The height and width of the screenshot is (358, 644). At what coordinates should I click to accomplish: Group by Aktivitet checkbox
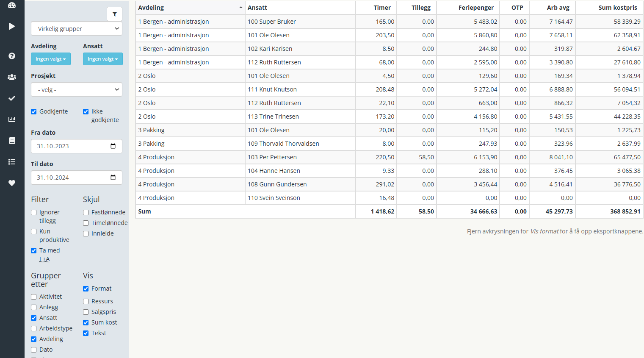point(34,297)
